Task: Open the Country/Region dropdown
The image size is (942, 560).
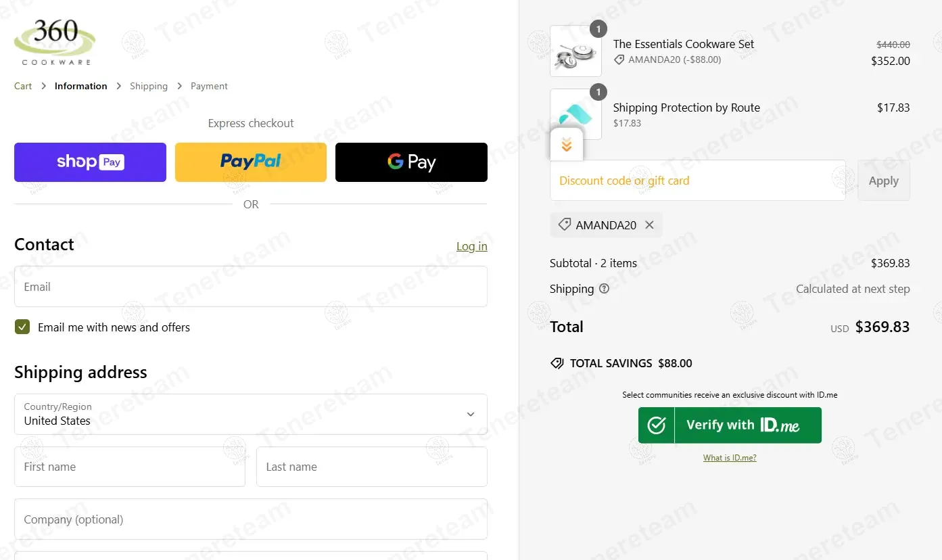Action: click(251, 414)
